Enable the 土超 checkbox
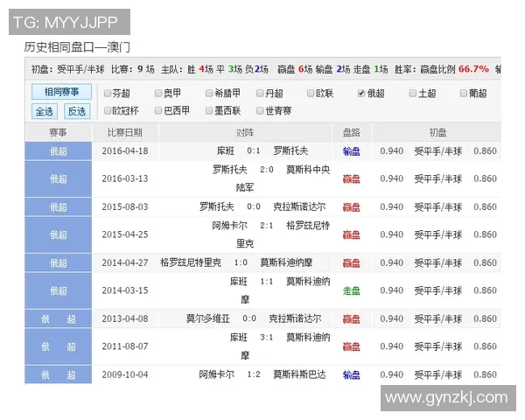Screen dimensions: 525x420 [x=413, y=93]
